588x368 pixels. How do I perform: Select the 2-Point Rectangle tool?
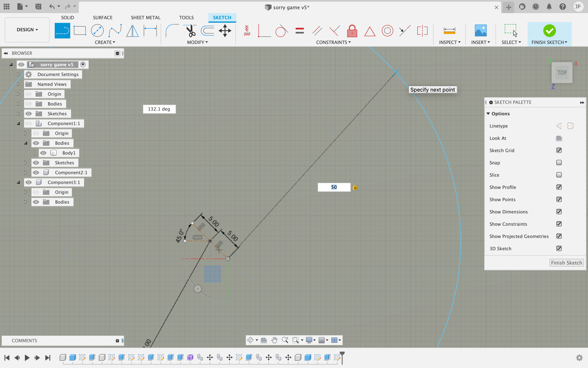80,31
